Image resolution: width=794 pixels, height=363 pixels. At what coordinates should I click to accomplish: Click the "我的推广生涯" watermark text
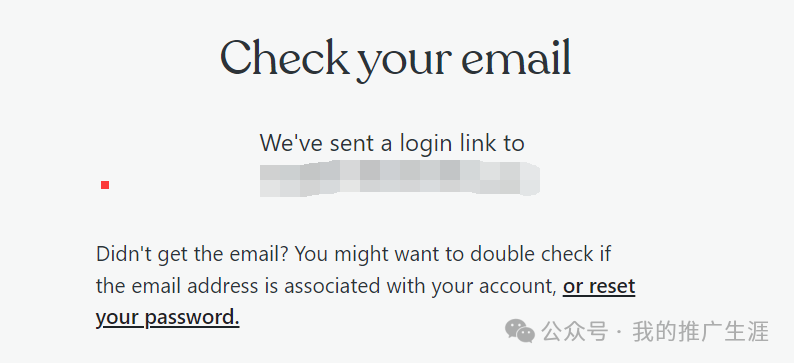pyautogui.click(x=701, y=332)
